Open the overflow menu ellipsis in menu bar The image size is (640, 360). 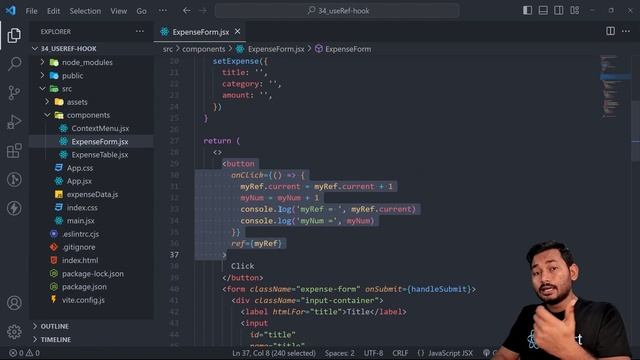coord(162,11)
